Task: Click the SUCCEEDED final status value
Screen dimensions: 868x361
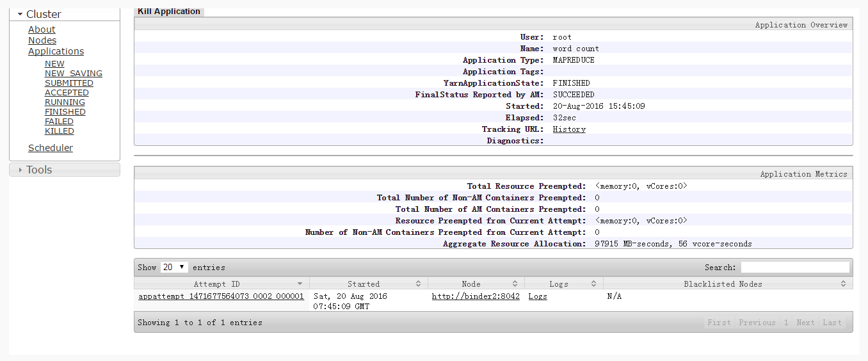Action: [x=574, y=95]
